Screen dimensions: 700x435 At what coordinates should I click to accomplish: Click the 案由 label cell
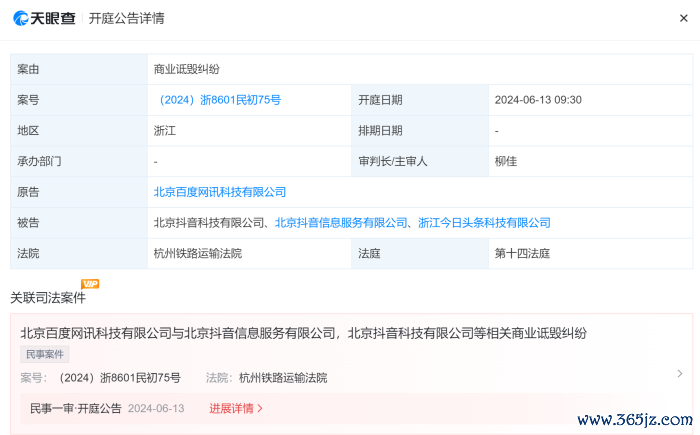pos(79,69)
